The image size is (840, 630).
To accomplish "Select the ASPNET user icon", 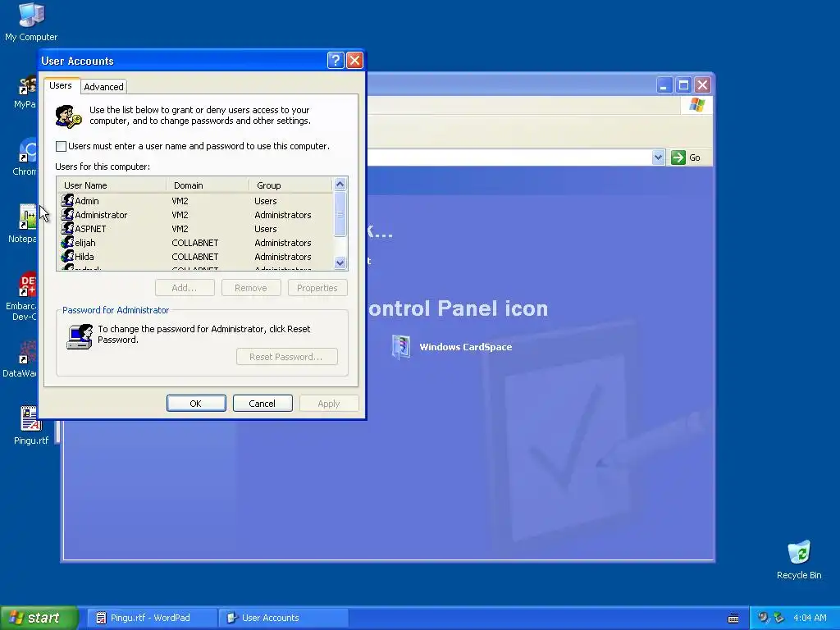I will pyautogui.click(x=67, y=228).
